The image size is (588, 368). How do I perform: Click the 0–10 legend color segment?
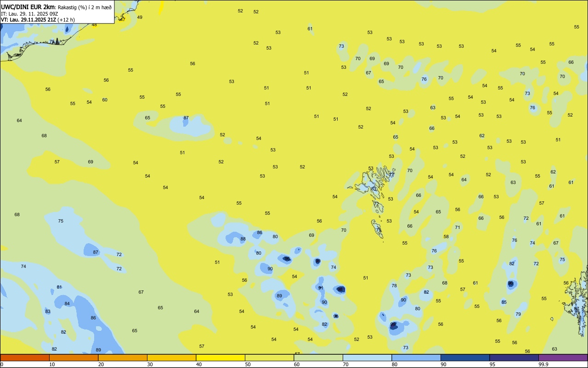(x=25, y=357)
